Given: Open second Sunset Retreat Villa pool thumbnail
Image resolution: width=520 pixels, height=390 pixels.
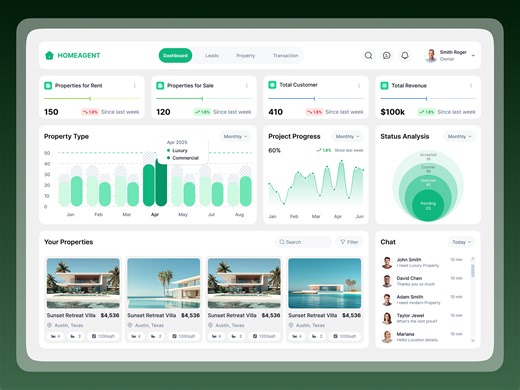Looking at the screenshot, I should point(164,283).
